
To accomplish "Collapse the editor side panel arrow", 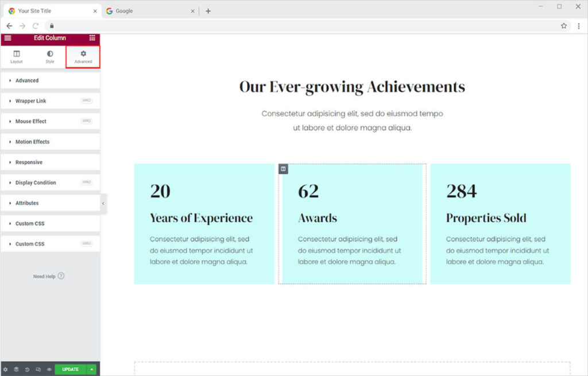I will (x=103, y=203).
